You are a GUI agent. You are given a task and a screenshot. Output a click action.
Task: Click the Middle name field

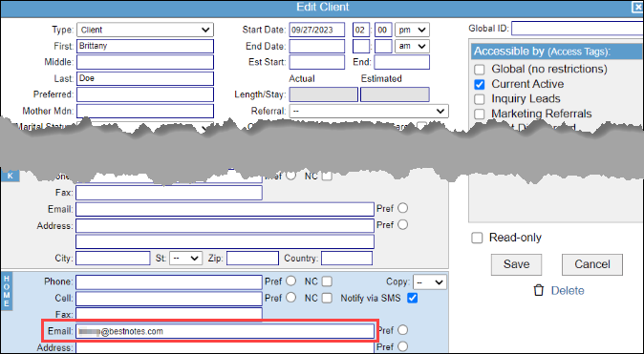145,62
